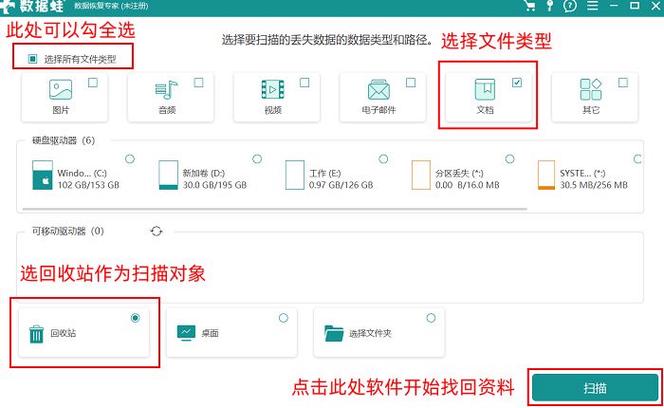Toggle 选择所有文件类型 checkbox

[x=33, y=59]
